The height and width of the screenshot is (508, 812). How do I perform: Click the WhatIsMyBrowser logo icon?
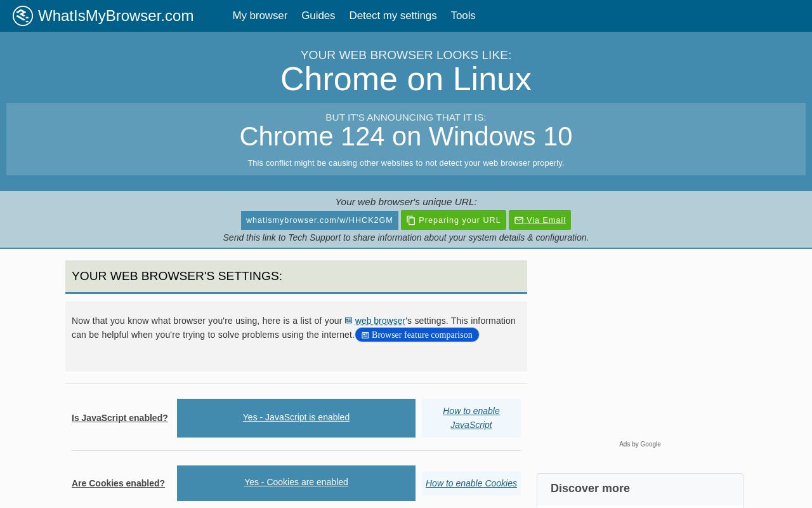(23, 16)
